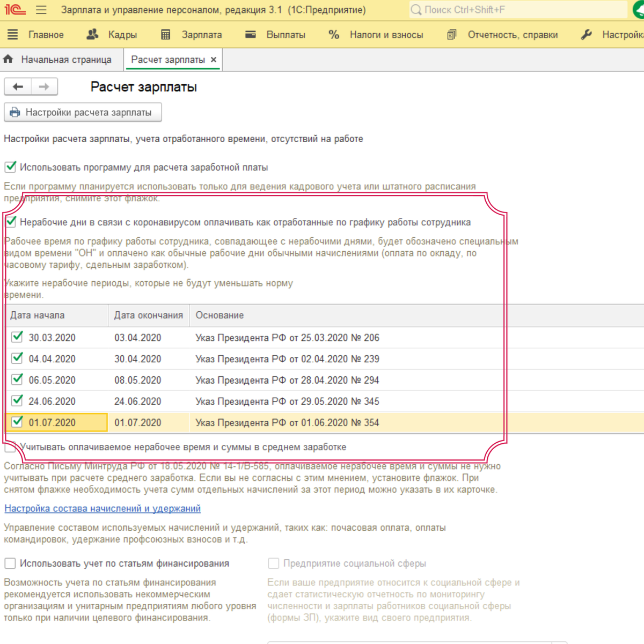Select end date cell 30.04.2020
This screenshot has width=644, height=644.
pyautogui.click(x=149, y=358)
